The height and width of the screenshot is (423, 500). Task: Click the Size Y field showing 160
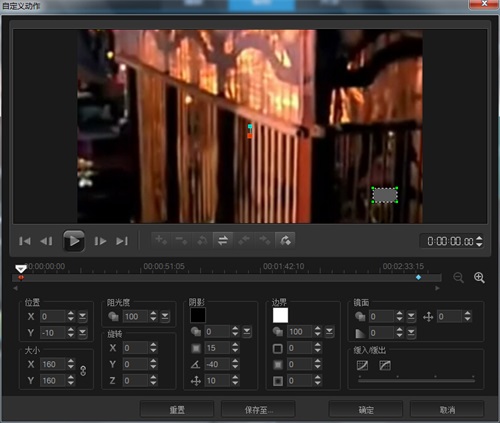53,380
